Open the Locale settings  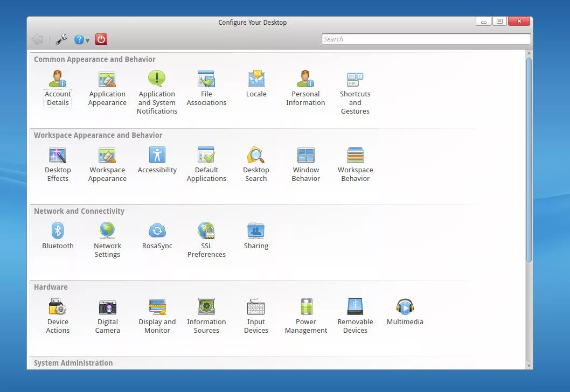tap(256, 85)
